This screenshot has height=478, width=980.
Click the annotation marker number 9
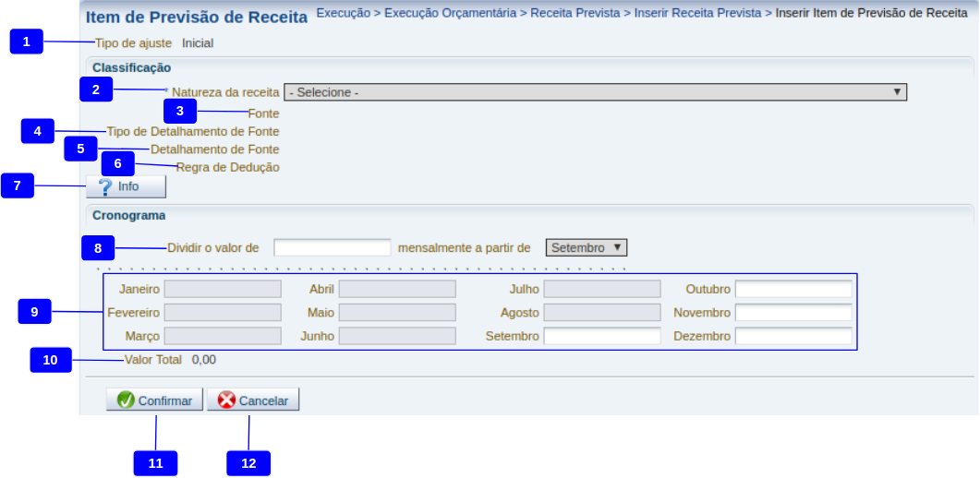[x=34, y=312]
